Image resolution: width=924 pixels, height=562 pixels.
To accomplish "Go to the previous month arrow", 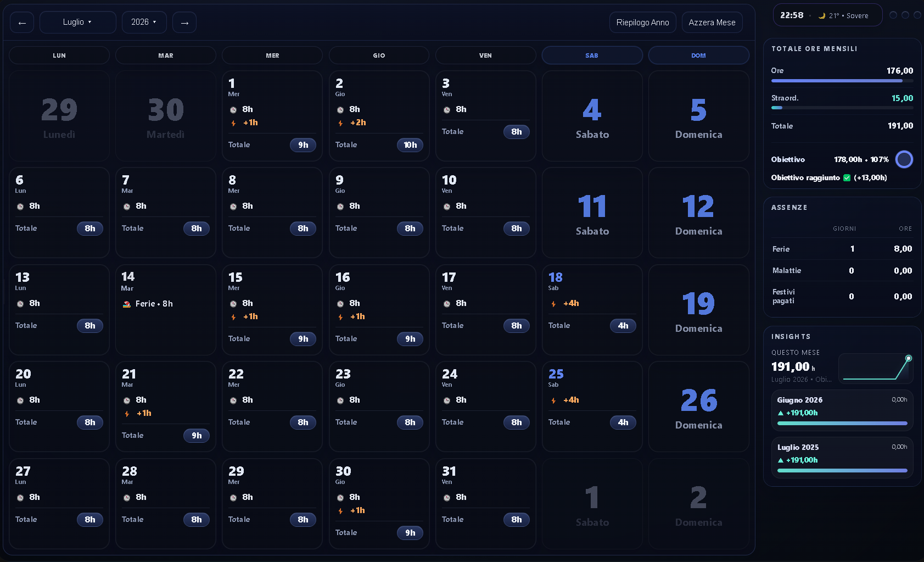I will click(x=22, y=23).
